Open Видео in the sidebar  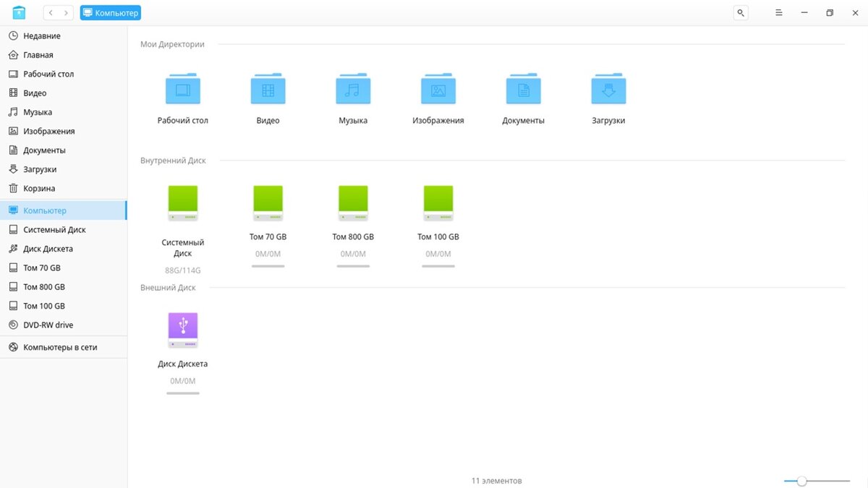(64, 93)
